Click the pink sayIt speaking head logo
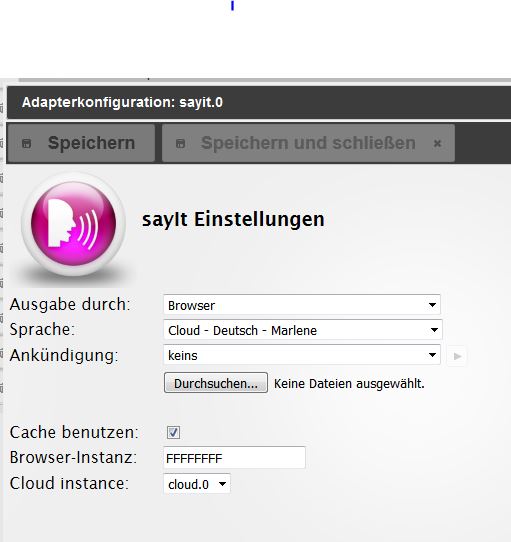511x542 pixels. (73, 224)
